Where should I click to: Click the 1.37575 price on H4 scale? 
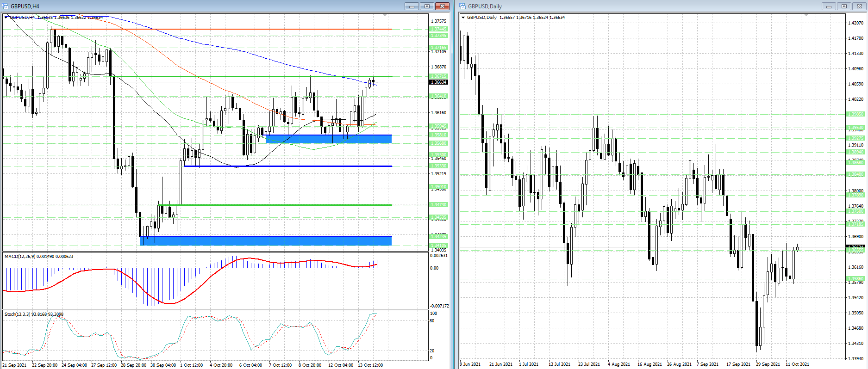438,21
